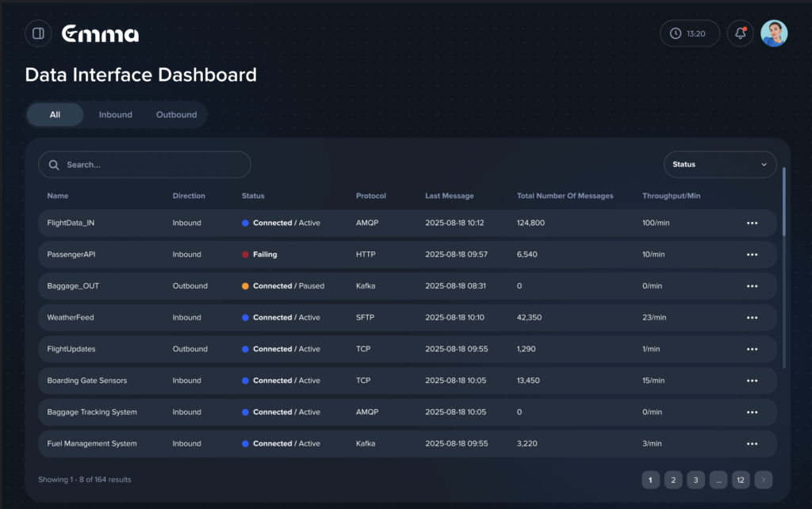
Task: Jump to page 12
Action: tap(740, 480)
